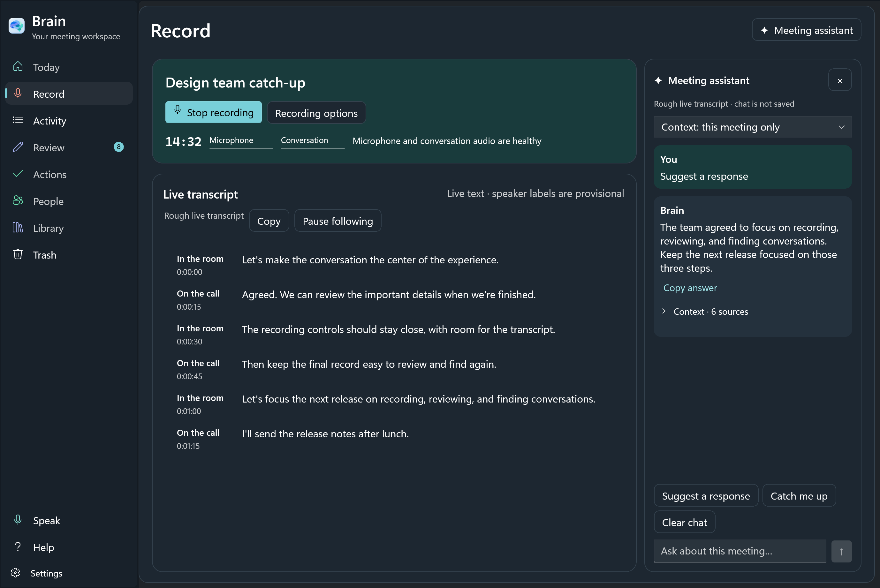880x588 pixels.
Task: Click the Speak microphone icon
Action: (18, 520)
